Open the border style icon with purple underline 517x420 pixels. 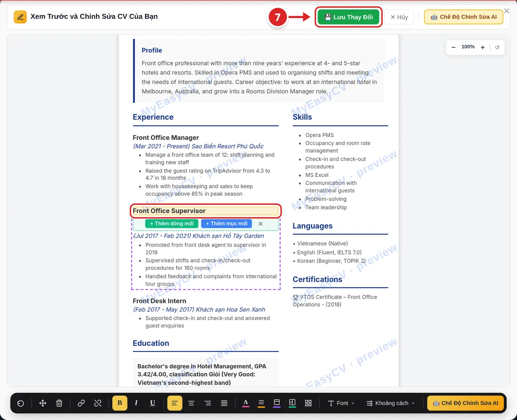(277, 403)
